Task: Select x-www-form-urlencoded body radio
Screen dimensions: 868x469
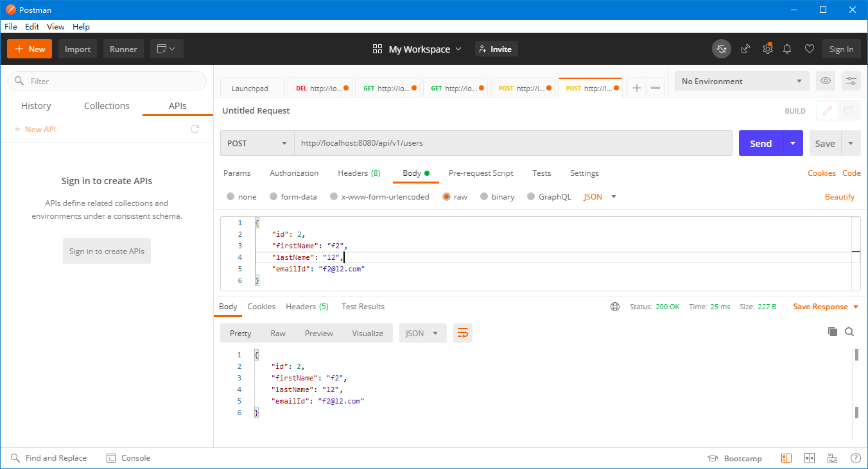Action: tap(334, 197)
